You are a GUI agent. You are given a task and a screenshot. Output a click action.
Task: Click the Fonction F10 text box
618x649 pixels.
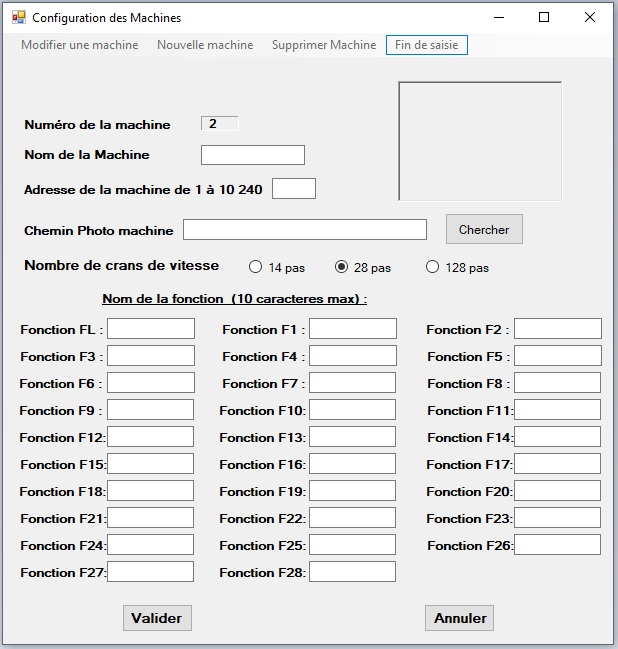[352, 410]
